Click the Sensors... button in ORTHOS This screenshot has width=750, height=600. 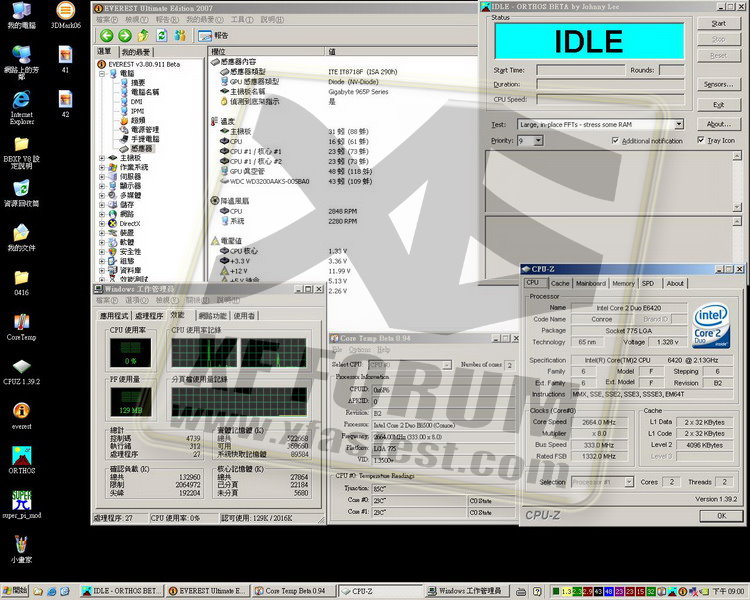click(718, 84)
